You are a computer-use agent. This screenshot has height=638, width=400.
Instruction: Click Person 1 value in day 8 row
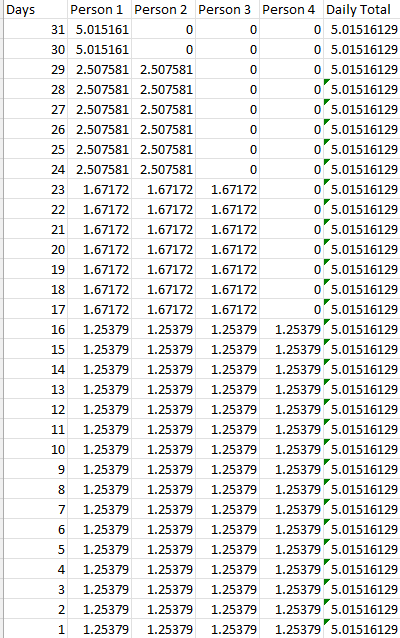click(99, 489)
